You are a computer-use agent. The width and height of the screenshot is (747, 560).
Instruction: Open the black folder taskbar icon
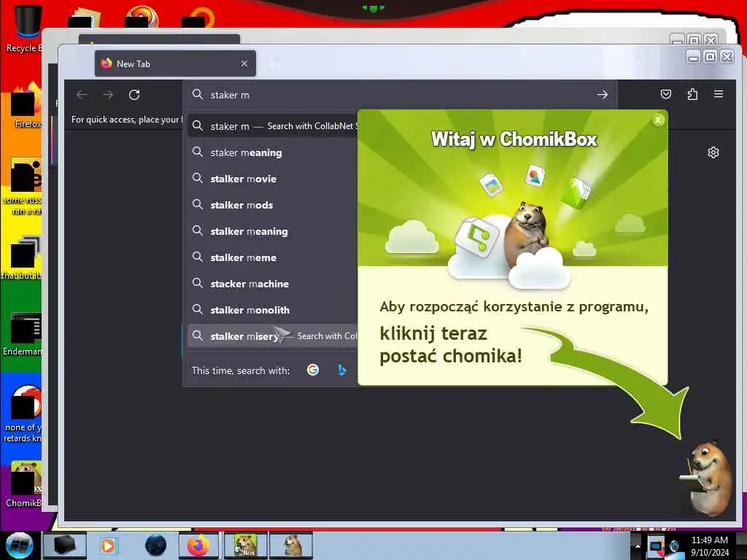point(64,545)
